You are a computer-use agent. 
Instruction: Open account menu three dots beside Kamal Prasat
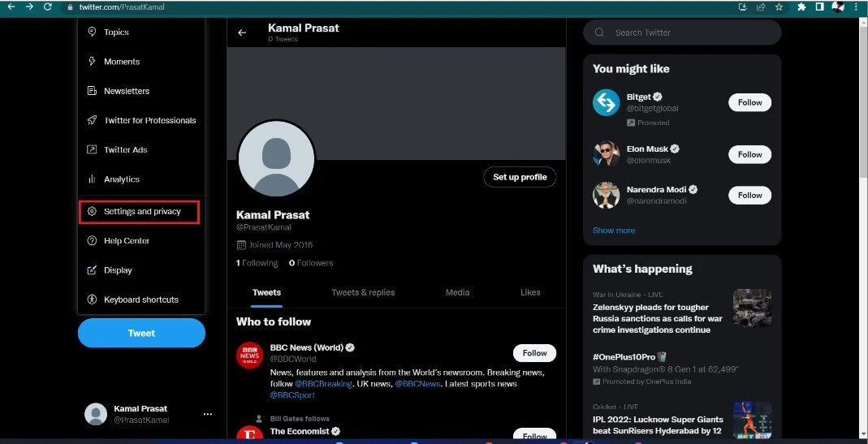point(208,414)
